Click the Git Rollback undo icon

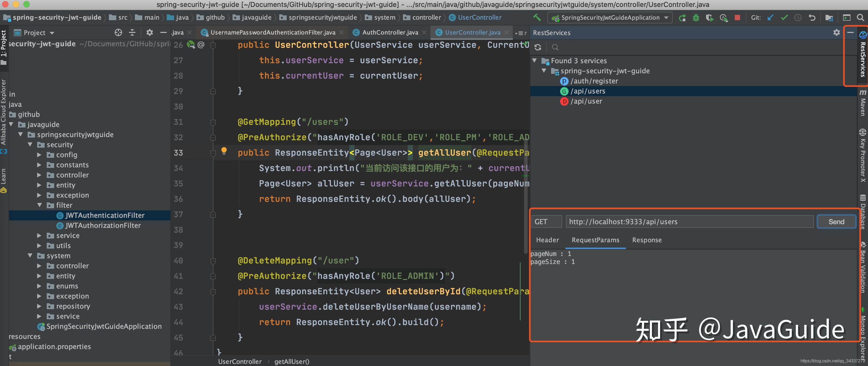tap(812, 18)
